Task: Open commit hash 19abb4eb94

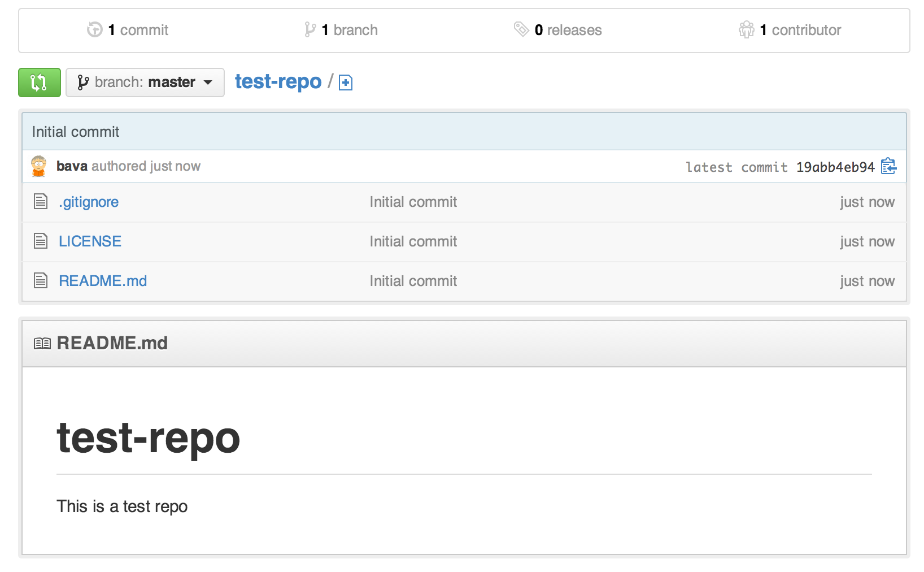Action: [835, 167]
